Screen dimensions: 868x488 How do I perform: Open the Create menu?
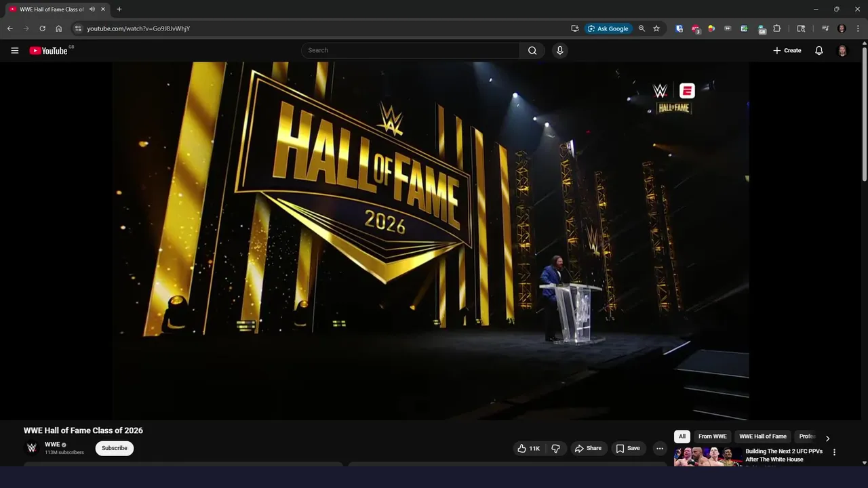(787, 50)
